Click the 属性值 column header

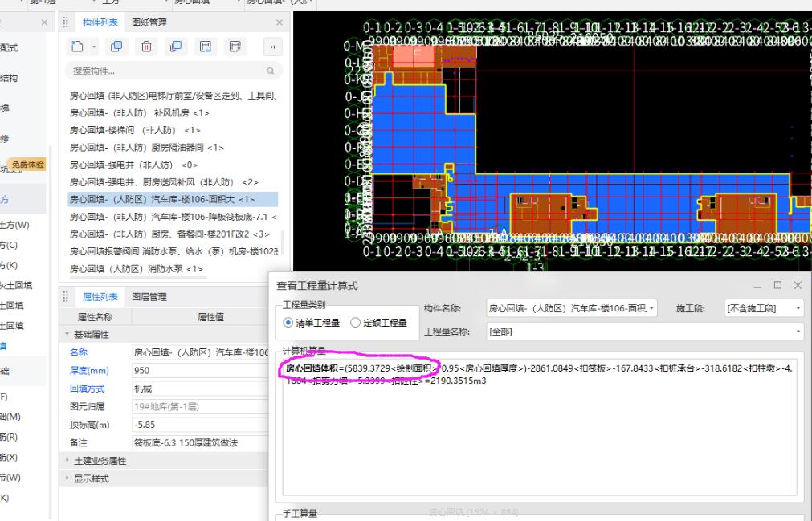click(210, 316)
